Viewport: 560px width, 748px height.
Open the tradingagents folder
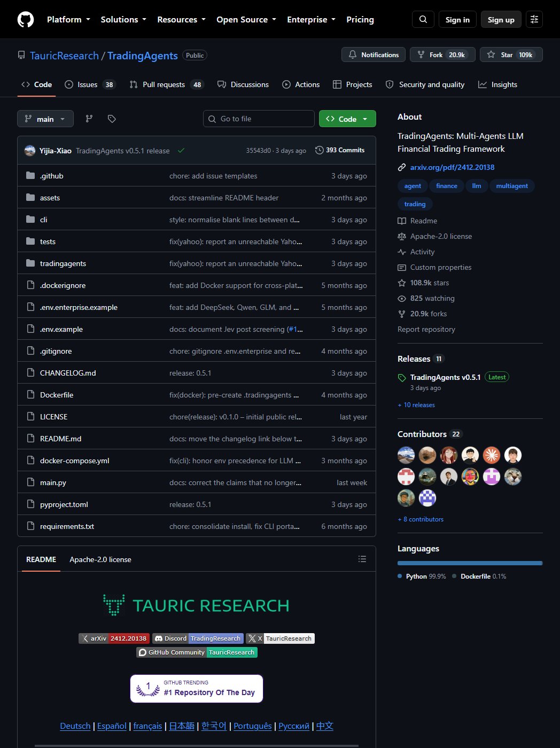(x=63, y=263)
